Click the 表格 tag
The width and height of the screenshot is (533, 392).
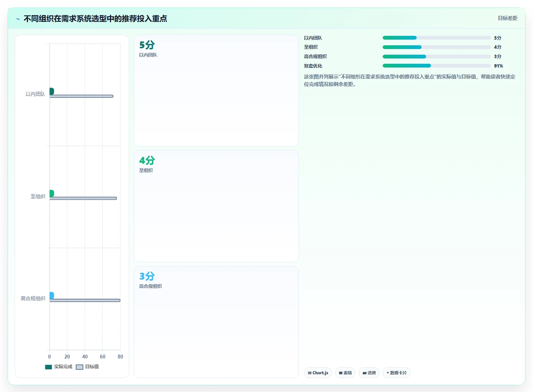click(x=345, y=373)
